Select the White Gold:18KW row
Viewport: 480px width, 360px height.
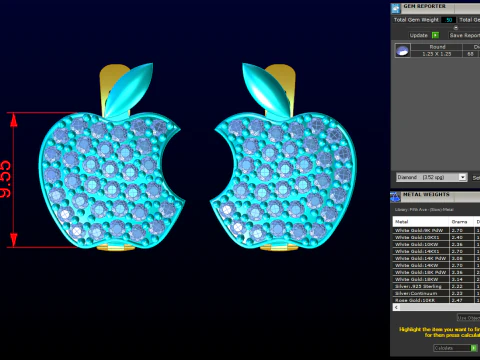pos(436,279)
